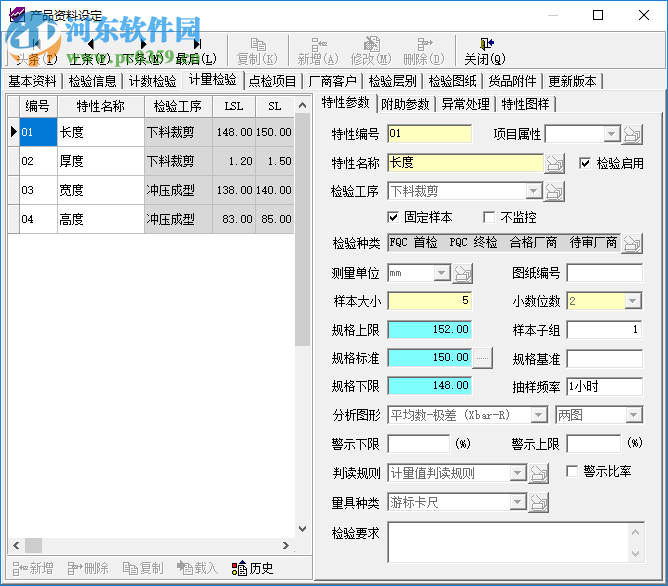668x586 pixels.
Task: Switch to the 计数检验 tab
Action: pos(153,81)
